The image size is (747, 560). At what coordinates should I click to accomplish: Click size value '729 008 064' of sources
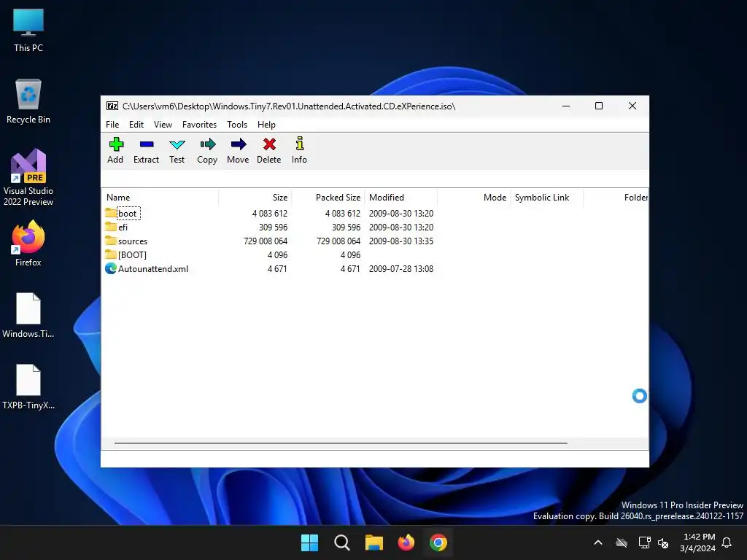pyautogui.click(x=266, y=241)
